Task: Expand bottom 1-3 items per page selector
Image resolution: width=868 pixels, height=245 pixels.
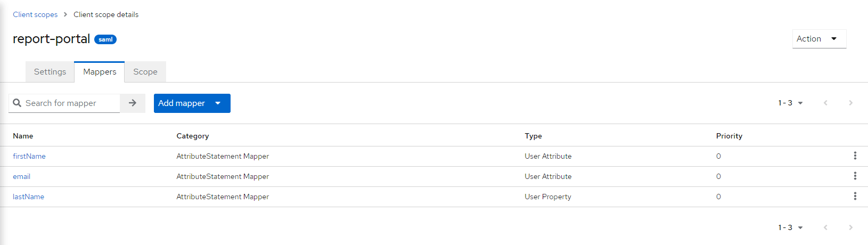Action: pos(790,227)
